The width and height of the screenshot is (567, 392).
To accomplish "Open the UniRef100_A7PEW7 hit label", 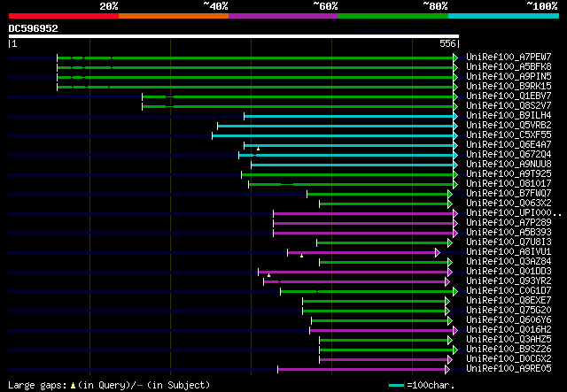I will click(x=509, y=58).
